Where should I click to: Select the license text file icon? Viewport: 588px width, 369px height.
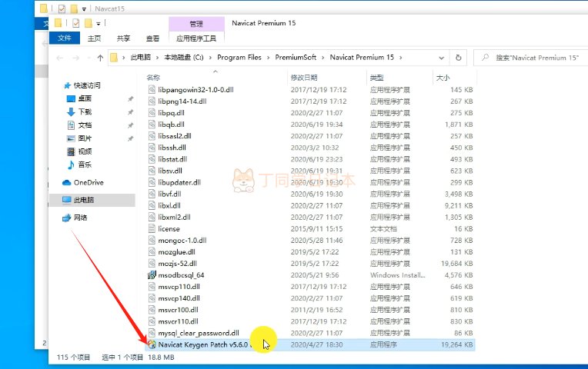(x=152, y=228)
